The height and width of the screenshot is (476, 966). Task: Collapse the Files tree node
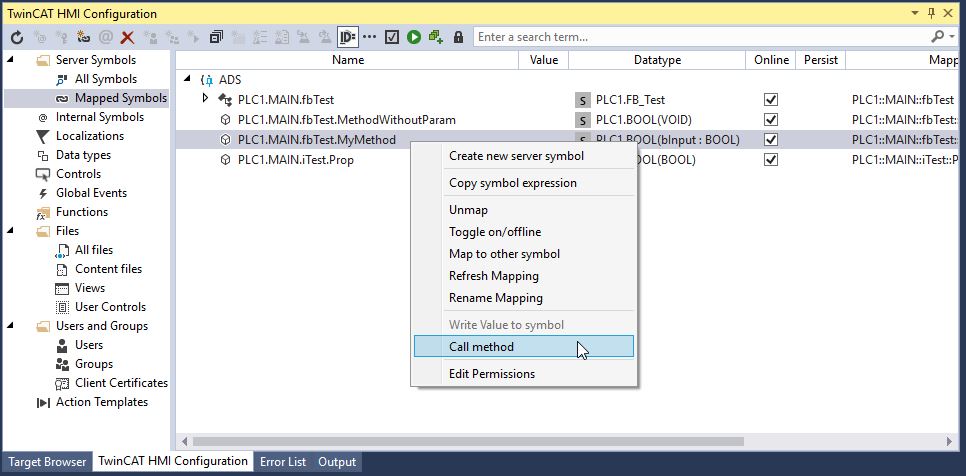pos(10,230)
